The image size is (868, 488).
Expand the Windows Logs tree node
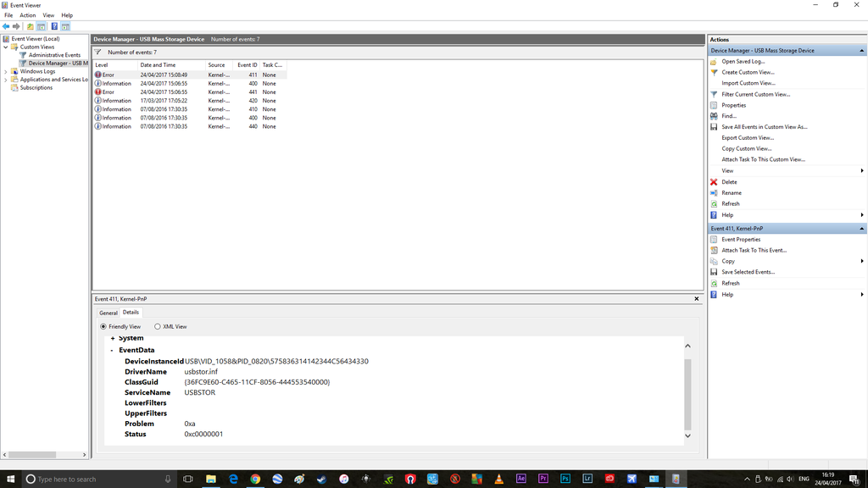(x=6, y=71)
